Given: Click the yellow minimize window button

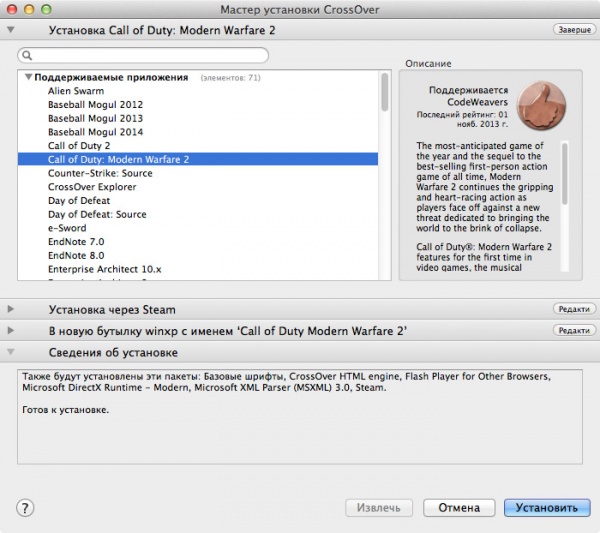Looking at the screenshot, I should tap(29, 9).
